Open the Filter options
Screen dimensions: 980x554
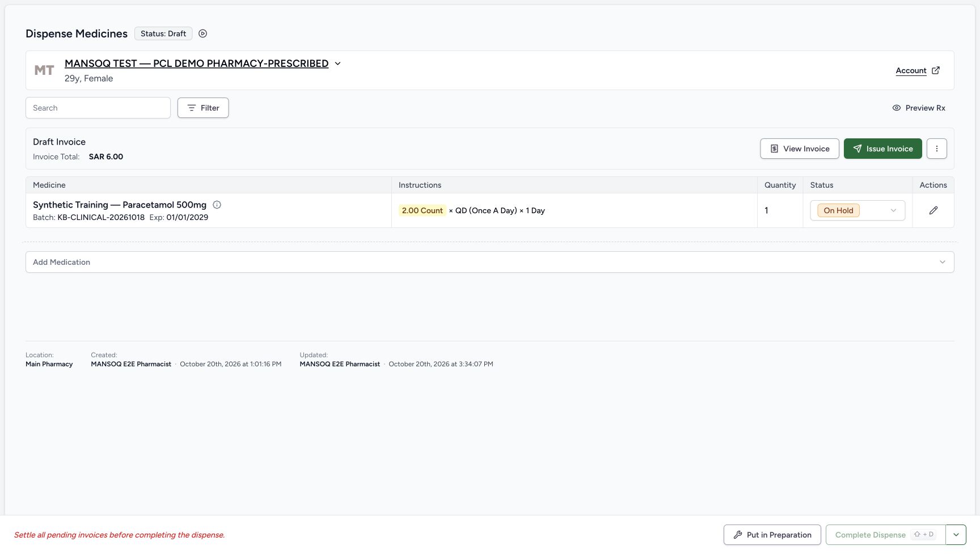pos(203,108)
